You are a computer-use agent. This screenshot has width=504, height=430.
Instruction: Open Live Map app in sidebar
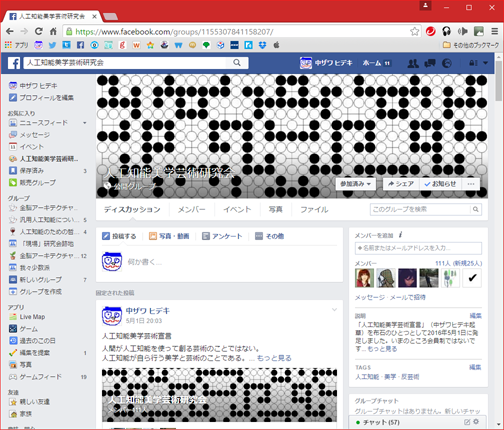(27, 317)
